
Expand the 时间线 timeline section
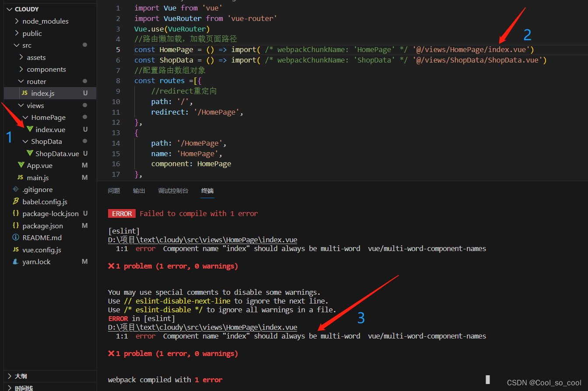coord(10,388)
